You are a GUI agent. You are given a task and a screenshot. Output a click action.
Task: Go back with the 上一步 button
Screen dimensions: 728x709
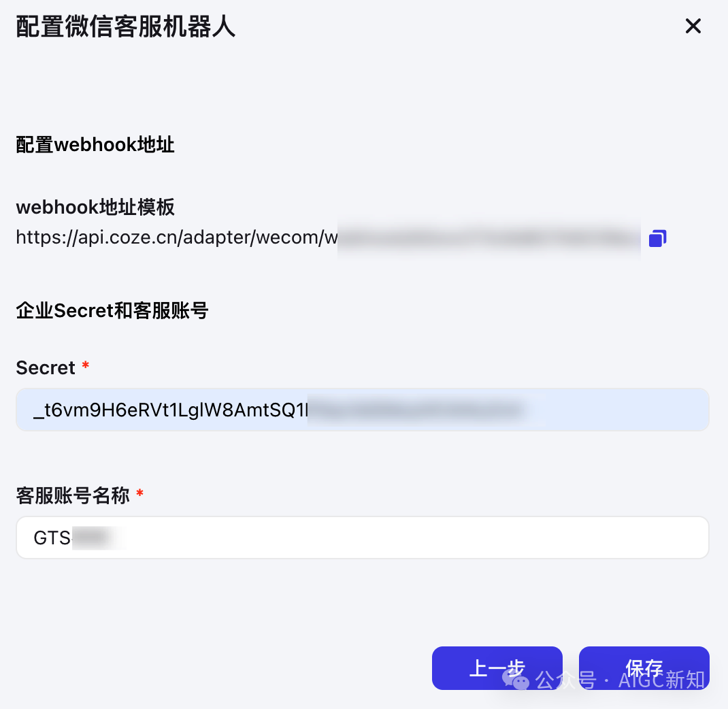click(x=497, y=667)
